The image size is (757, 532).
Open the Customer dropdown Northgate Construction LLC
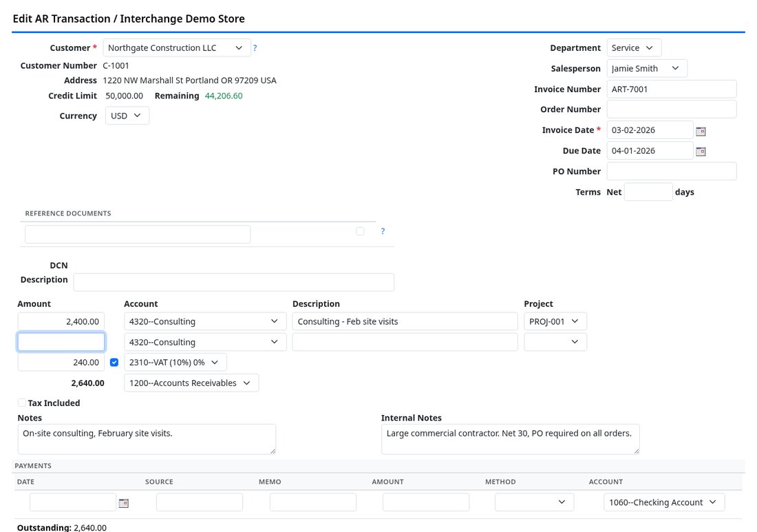click(177, 47)
